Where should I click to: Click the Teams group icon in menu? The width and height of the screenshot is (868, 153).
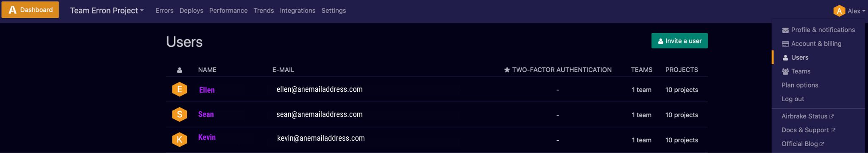pos(785,71)
